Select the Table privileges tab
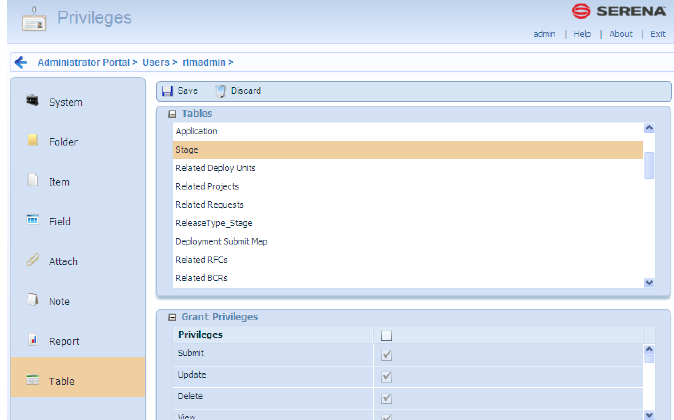The image size is (674, 420). coord(78,377)
